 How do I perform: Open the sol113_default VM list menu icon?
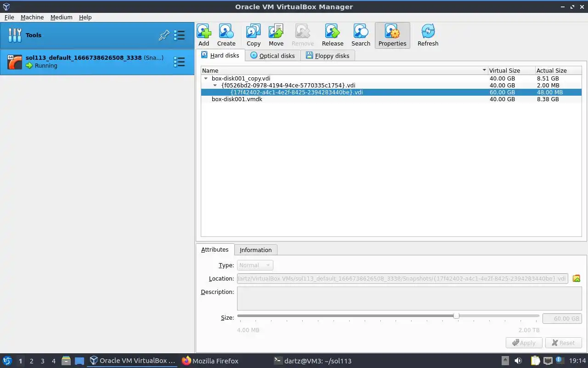click(179, 62)
